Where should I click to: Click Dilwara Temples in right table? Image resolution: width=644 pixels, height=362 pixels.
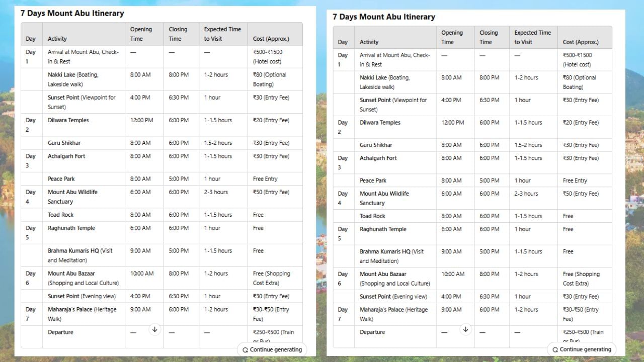tap(380, 122)
